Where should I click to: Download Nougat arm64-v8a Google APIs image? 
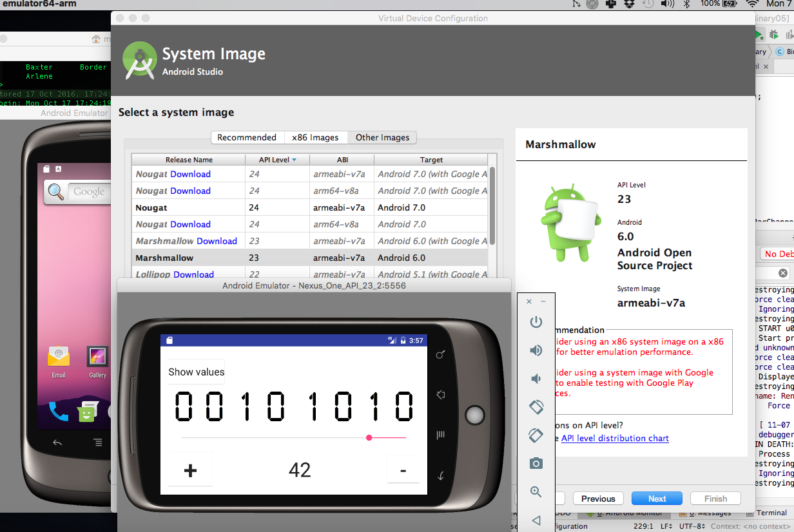pos(191,191)
